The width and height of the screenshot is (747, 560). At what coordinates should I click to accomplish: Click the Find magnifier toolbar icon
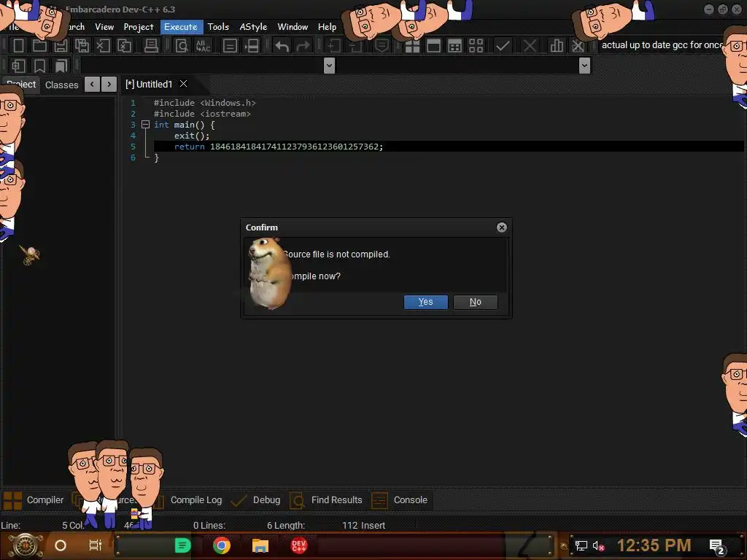[x=182, y=46]
